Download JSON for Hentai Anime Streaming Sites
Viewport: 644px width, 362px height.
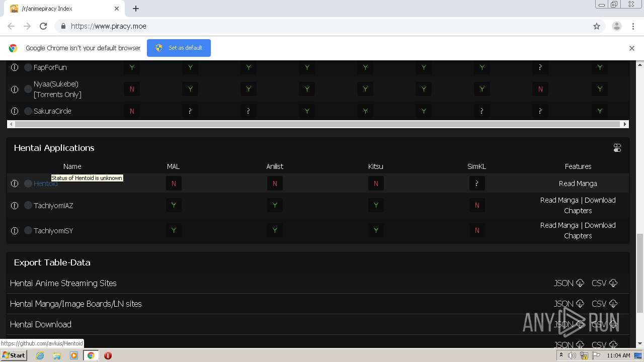[569, 283]
